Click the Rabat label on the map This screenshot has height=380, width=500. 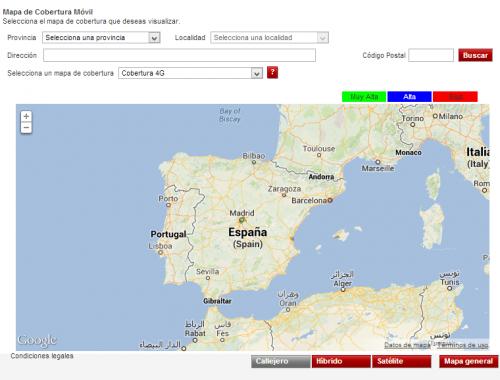(195, 333)
